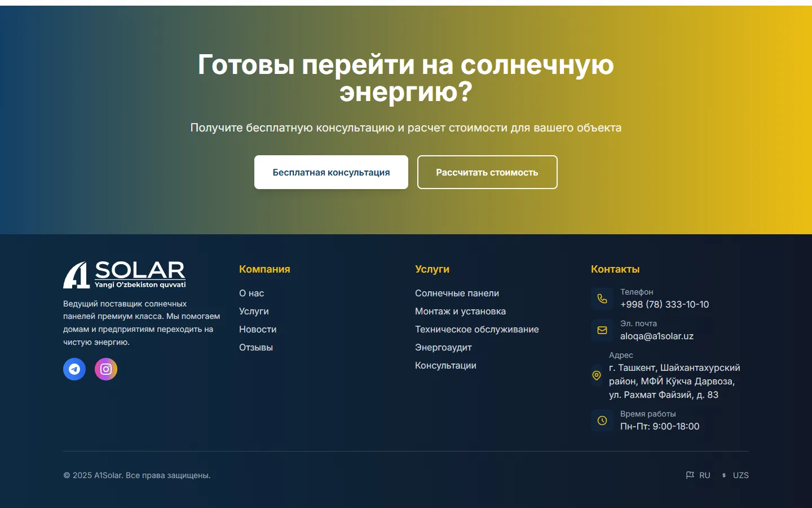Open the О нас link
Screen dimensions: 812x508
pyautogui.click(x=251, y=293)
